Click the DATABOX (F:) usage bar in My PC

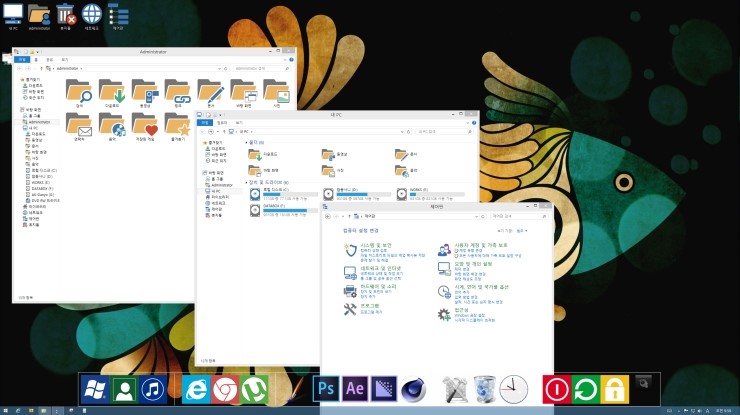point(290,211)
